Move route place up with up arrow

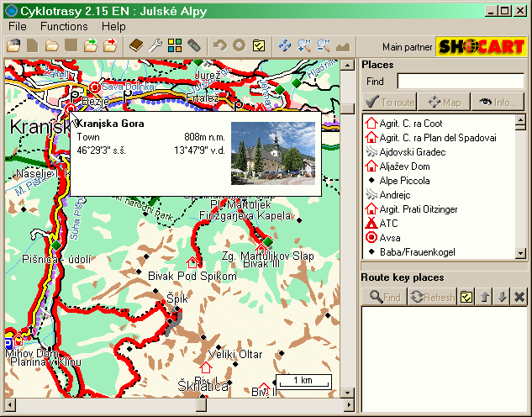click(485, 297)
